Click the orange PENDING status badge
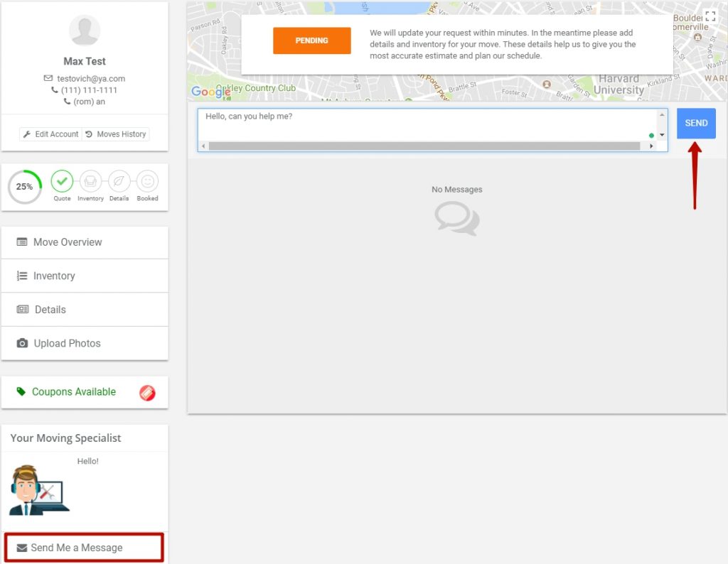Image resolution: width=728 pixels, height=564 pixels. (311, 40)
